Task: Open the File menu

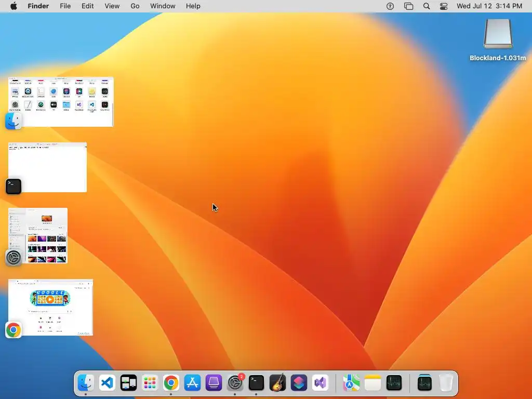Action: pyautogui.click(x=65, y=6)
